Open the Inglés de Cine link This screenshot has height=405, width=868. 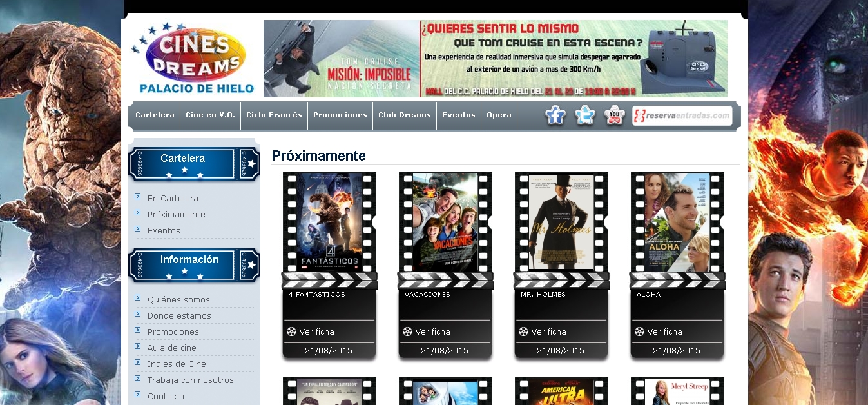coord(177,364)
